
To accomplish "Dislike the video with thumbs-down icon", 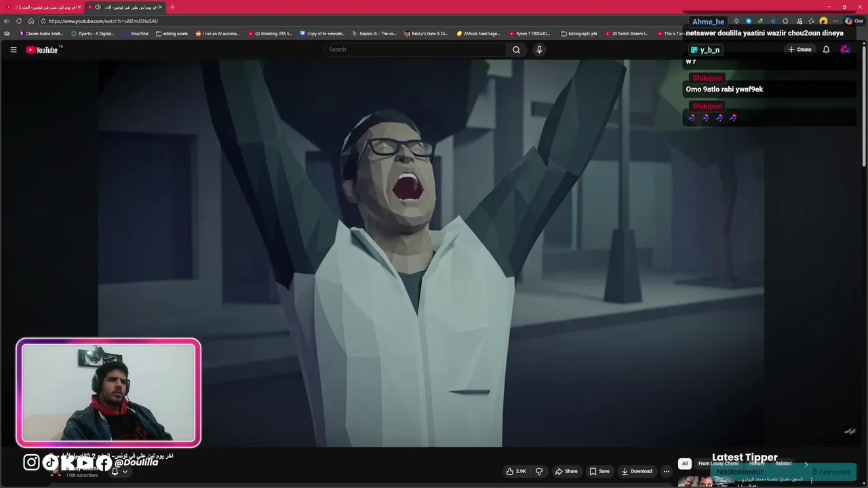I will pos(539,471).
